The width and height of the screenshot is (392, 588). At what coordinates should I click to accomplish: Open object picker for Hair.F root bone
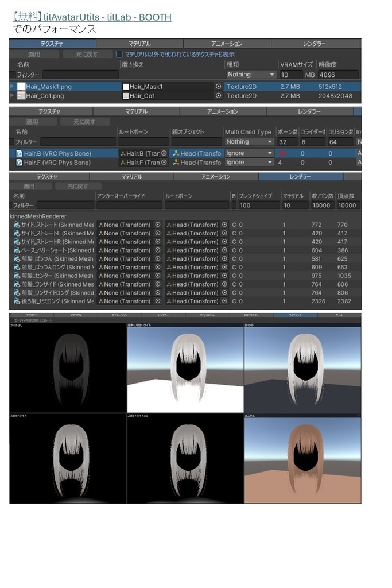pos(164,163)
